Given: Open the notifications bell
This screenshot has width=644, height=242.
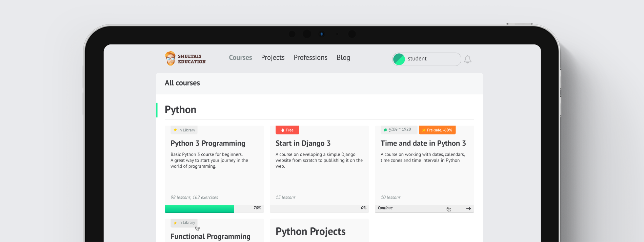Looking at the screenshot, I should (x=468, y=59).
